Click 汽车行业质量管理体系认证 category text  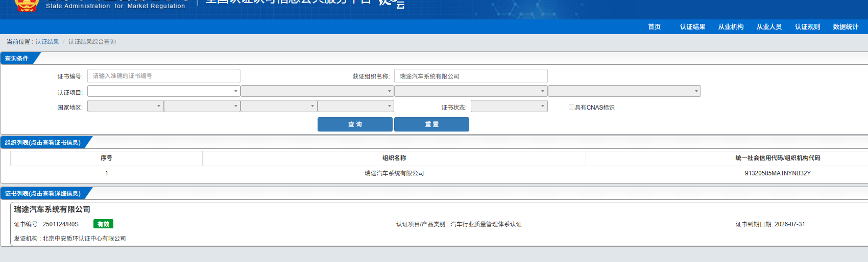click(486, 224)
